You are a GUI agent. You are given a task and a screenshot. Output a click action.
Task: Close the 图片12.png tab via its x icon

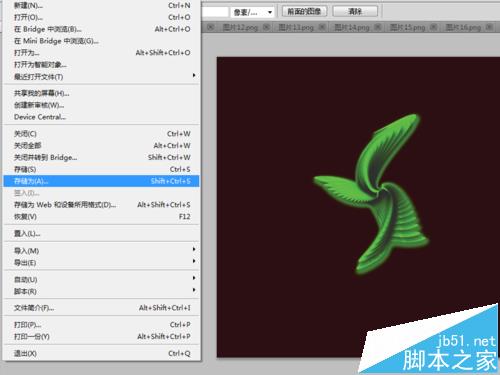266,27
